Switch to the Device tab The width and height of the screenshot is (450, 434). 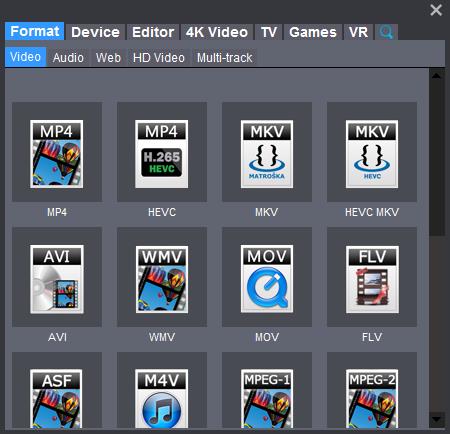pos(95,32)
